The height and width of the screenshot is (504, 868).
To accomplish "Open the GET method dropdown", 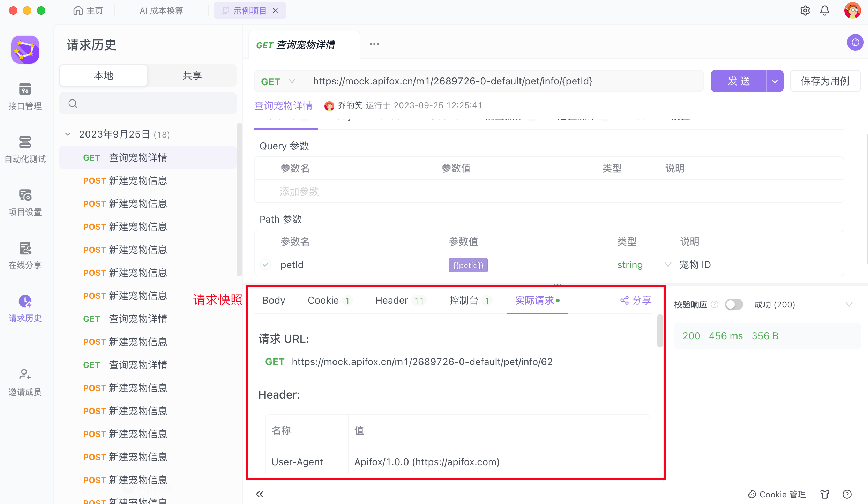I will coord(278,81).
